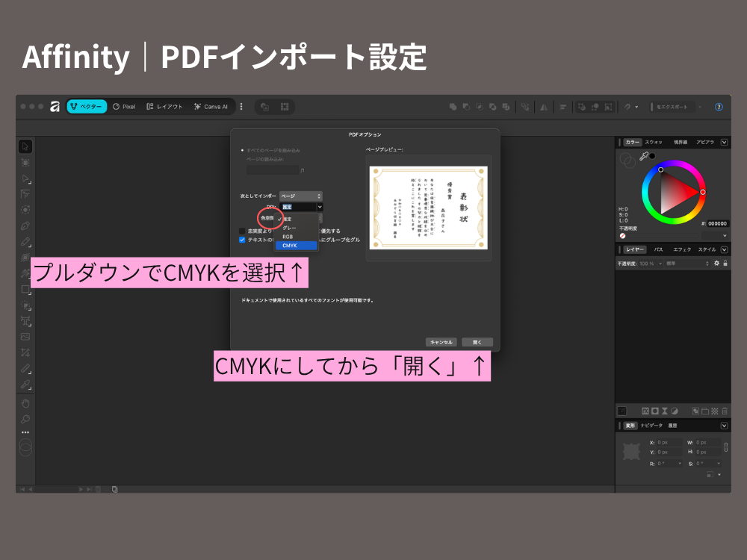Viewport: 747px width, 560px height.
Task: Select the Node tool
Action: (25, 178)
